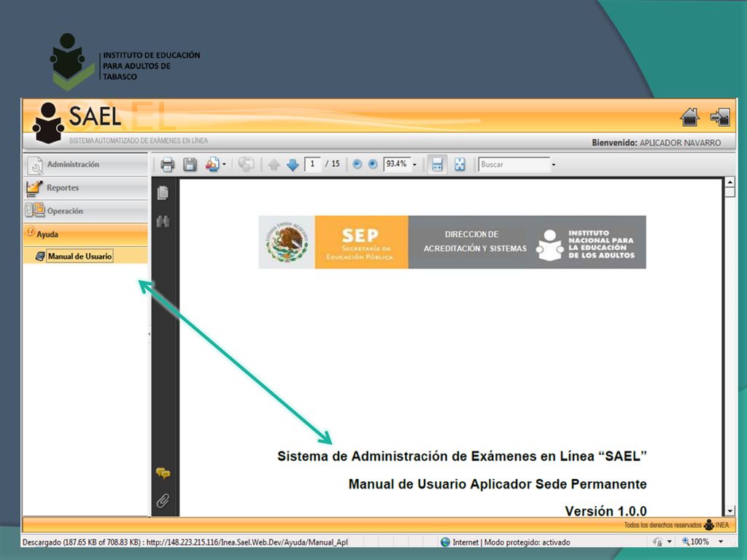Screen dimensions: 747x560
Task: Collapse the sidebar using the splitter arrow
Action: pyautogui.click(x=149, y=334)
